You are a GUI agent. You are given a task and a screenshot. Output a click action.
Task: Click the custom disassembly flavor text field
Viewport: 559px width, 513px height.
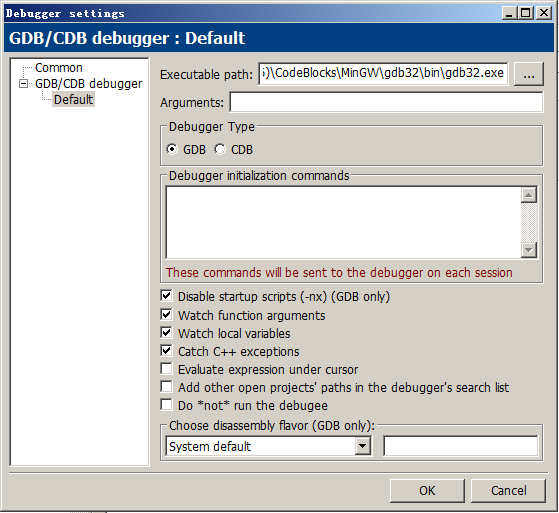(461, 446)
